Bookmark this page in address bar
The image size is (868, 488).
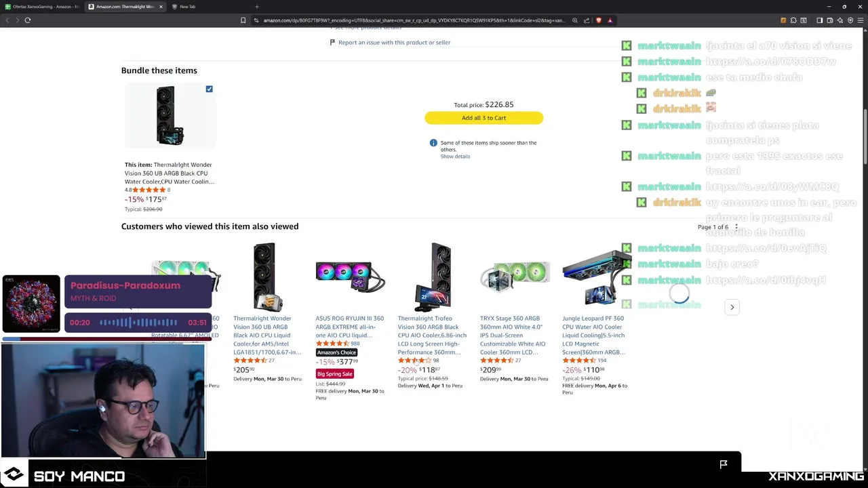pos(243,20)
